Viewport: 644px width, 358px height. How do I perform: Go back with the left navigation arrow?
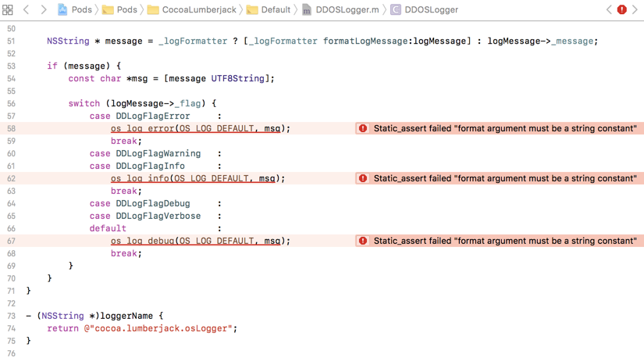(x=27, y=9)
